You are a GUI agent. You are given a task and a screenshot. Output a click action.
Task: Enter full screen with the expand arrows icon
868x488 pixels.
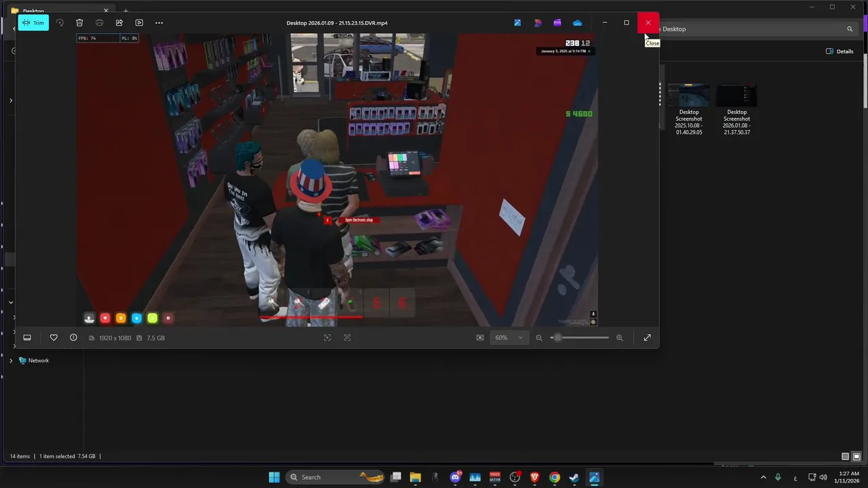point(647,338)
